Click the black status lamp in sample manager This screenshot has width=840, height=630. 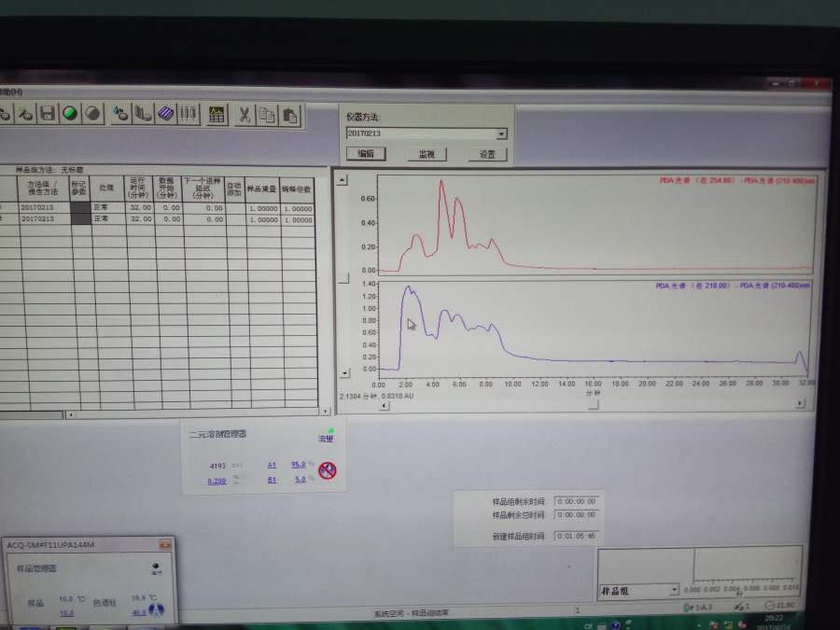coord(156,566)
